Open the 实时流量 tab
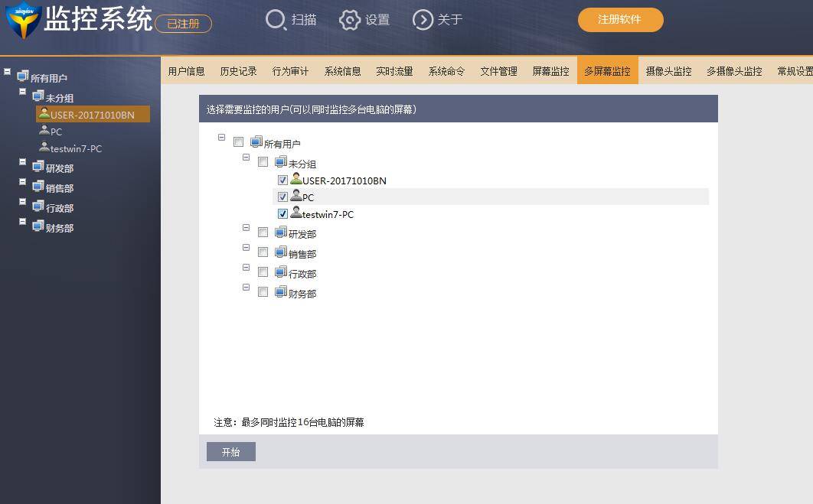The width and height of the screenshot is (813, 504). (x=394, y=71)
